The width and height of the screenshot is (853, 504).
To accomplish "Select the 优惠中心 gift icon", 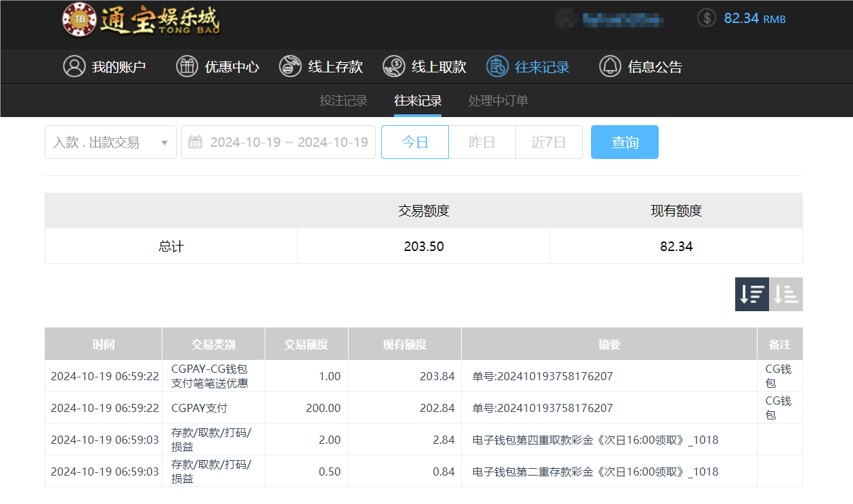I will [187, 66].
